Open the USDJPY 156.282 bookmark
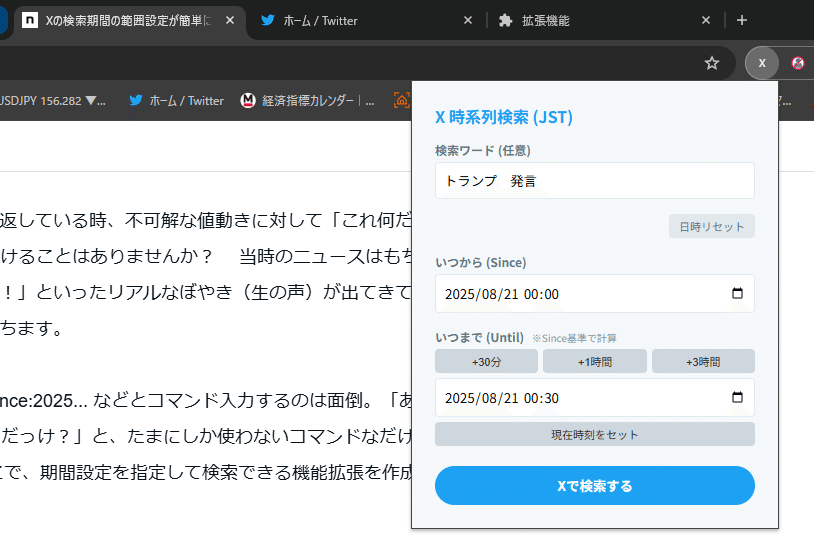 point(52,101)
